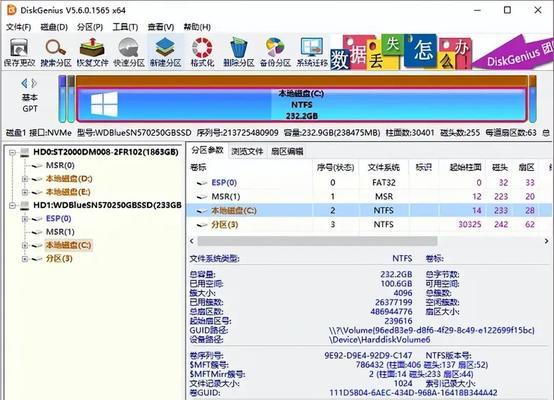The width and height of the screenshot is (554, 400).
Task: Click the 删除分区 delete partition icon
Action: 238,52
